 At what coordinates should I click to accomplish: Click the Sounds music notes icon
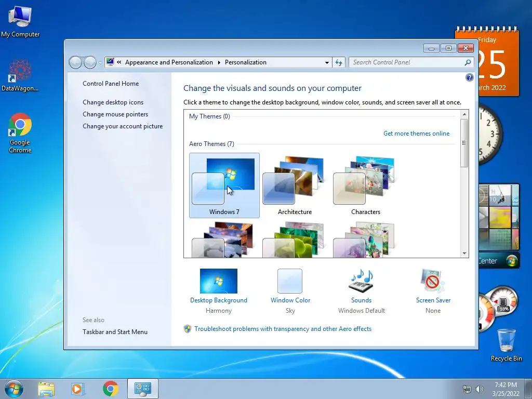point(362,281)
